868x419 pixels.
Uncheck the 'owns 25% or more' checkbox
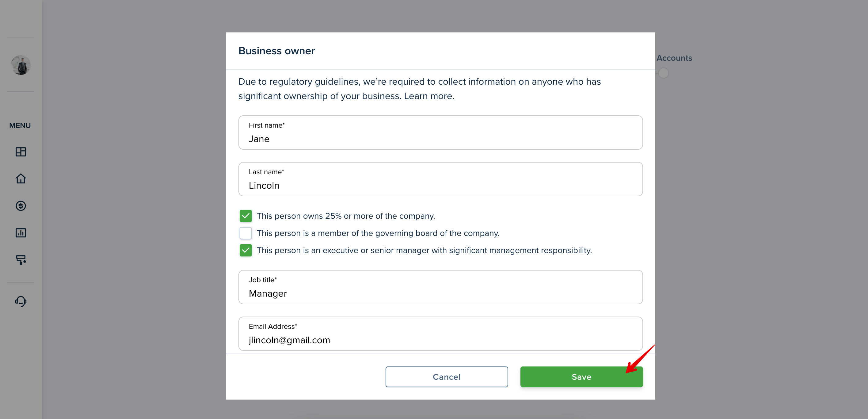246,216
